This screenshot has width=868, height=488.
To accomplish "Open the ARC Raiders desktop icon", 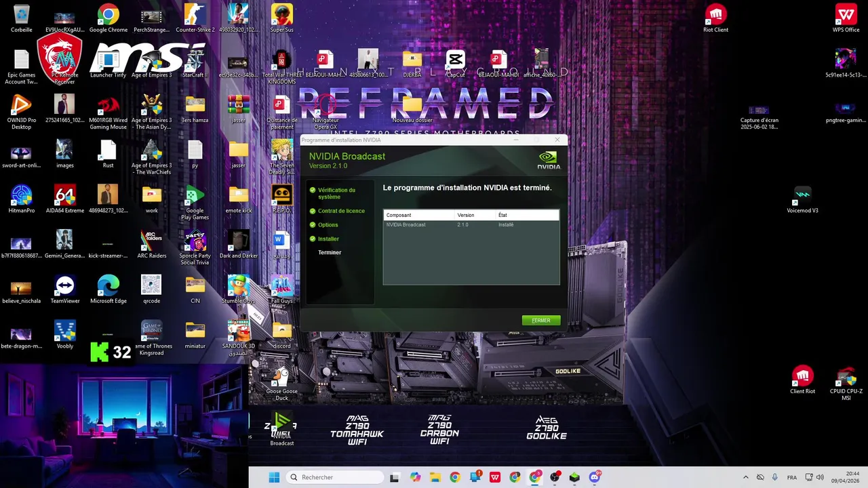I will coord(152,245).
